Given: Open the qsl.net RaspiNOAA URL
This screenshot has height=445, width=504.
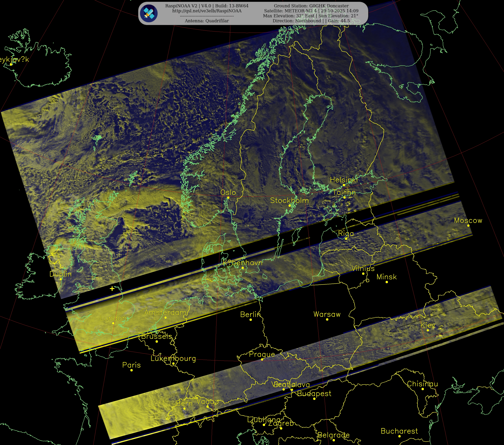Looking at the screenshot, I should (207, 11).
